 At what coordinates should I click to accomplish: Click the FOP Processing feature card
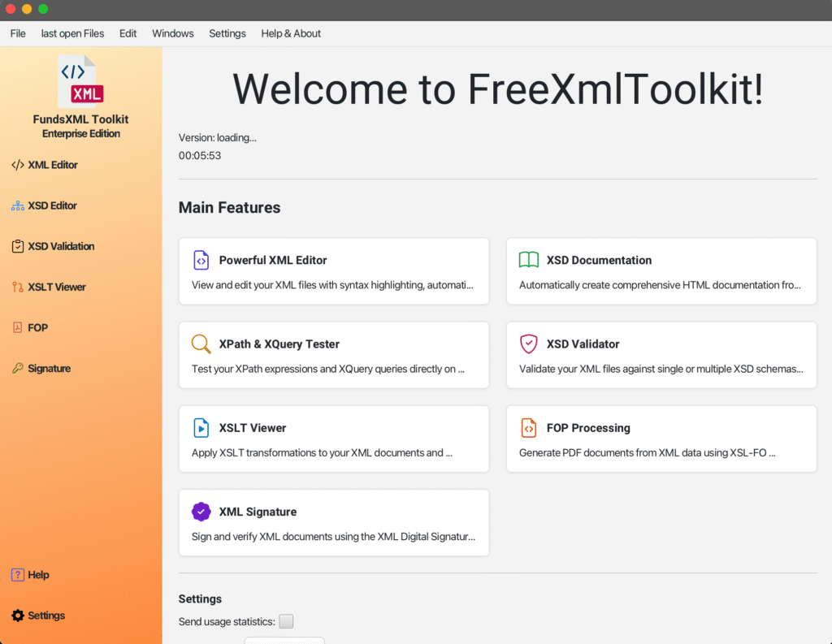tap(661, 439)
